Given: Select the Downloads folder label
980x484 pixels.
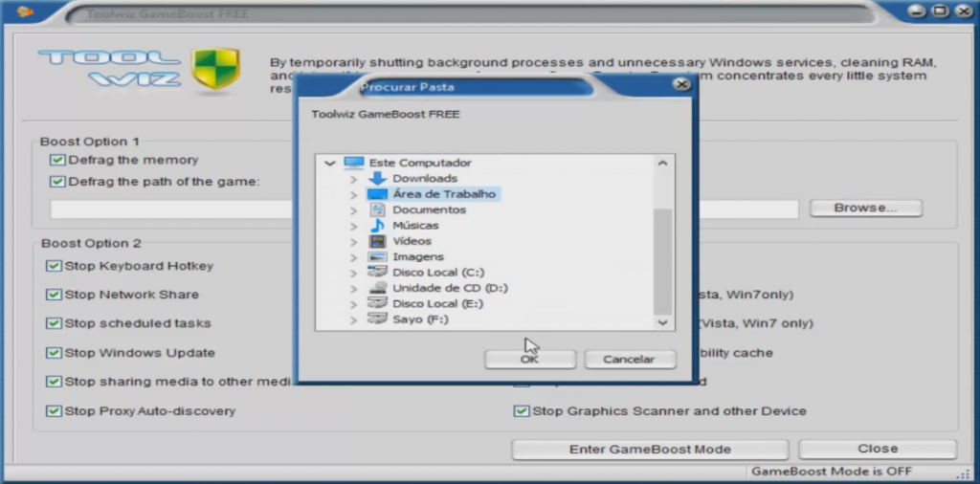Looking at the screenshot, I should [x=425, y=179].
